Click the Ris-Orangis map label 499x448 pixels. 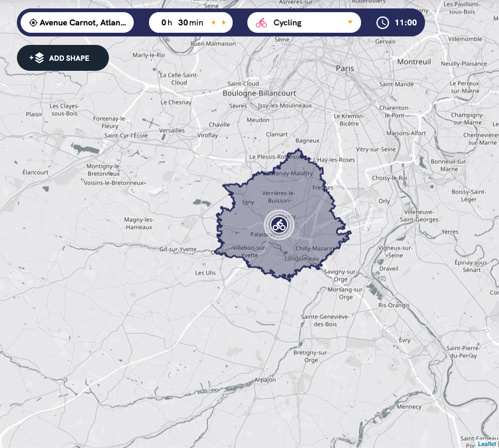[394, 305]
